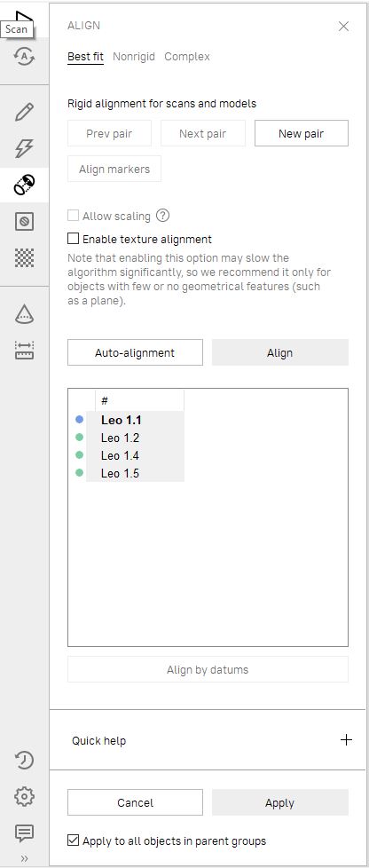Open the Settings gear icon

coord(24,797)
